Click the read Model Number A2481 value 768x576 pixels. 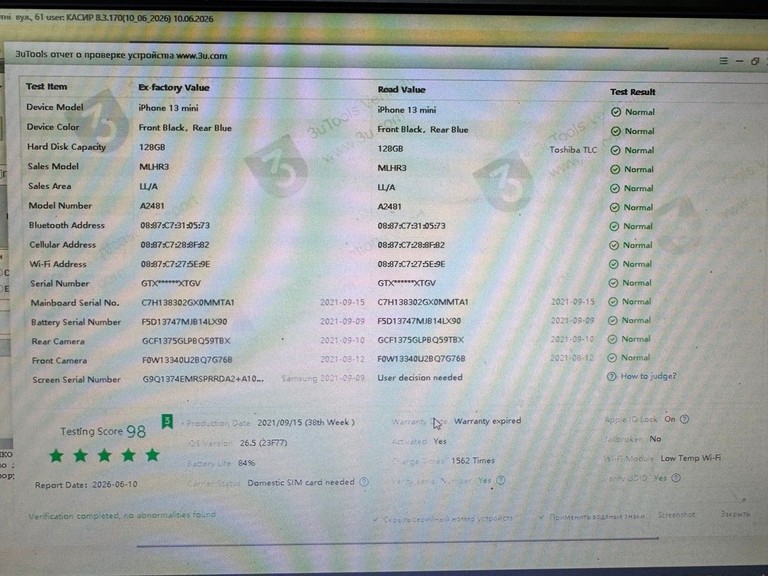coord(389,207)
